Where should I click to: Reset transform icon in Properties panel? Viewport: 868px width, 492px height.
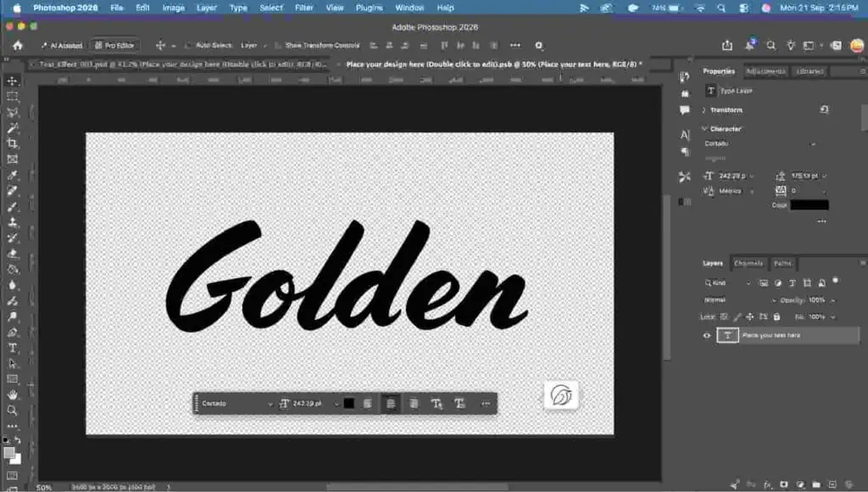pyautogui.click(x=824, y=109)
